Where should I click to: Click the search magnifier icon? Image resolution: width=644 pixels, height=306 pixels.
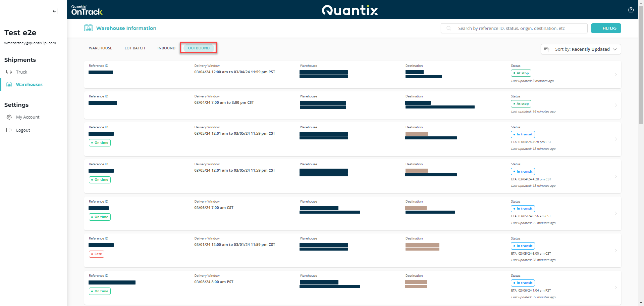[x=448, y=28]
